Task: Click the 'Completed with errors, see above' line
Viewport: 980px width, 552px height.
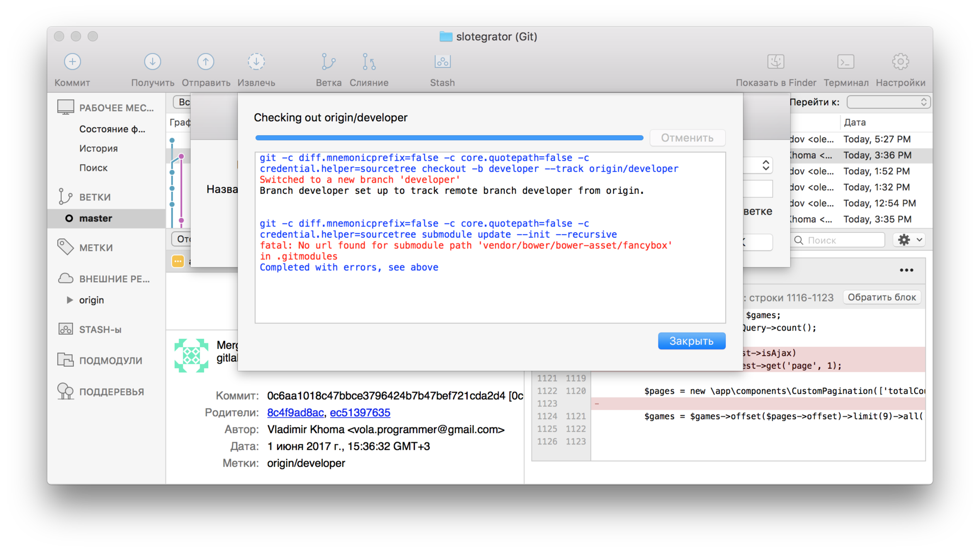Action: tap(349, 267)
